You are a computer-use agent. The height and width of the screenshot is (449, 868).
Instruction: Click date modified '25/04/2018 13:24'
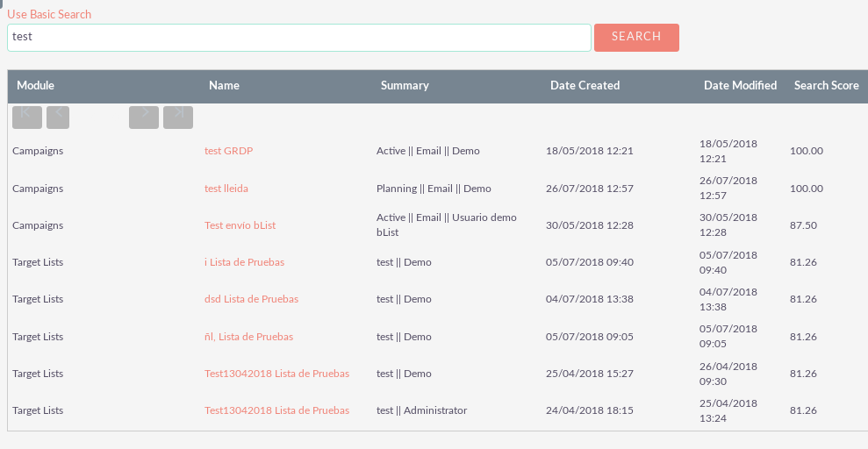tap(728, 410)
